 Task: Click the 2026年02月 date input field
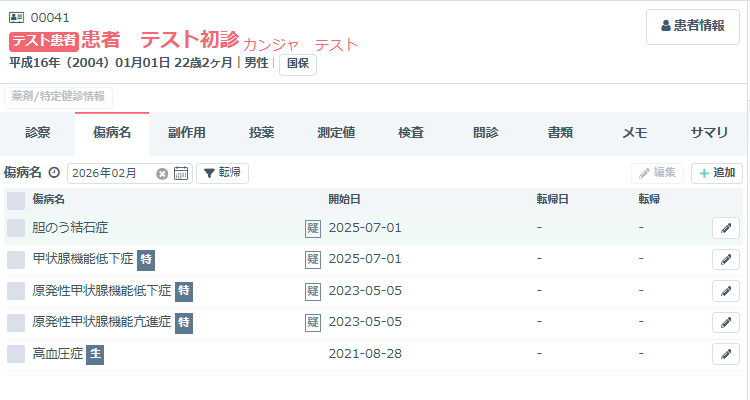[x=110, y=173]
